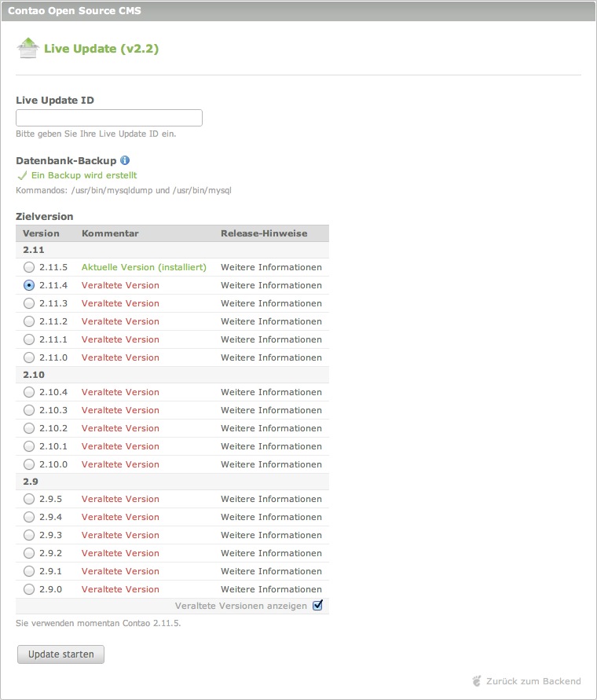Click the Version column header
This screenshot has width=597, height=700.
tap(41, 233)
